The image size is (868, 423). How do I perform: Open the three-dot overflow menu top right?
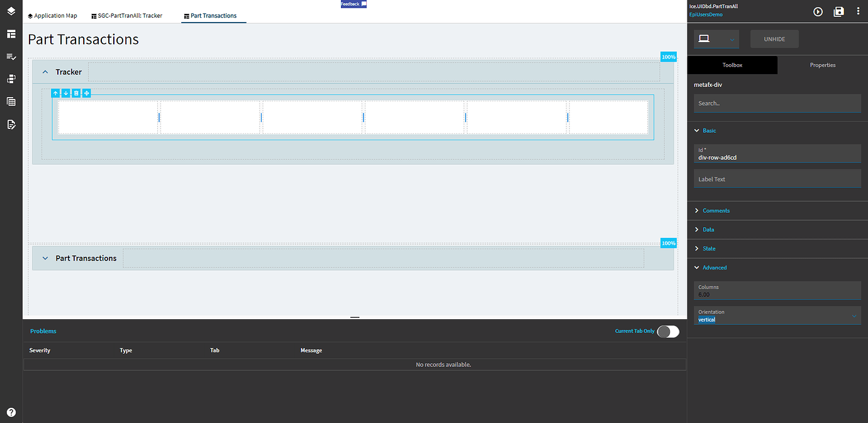point(859,11)
